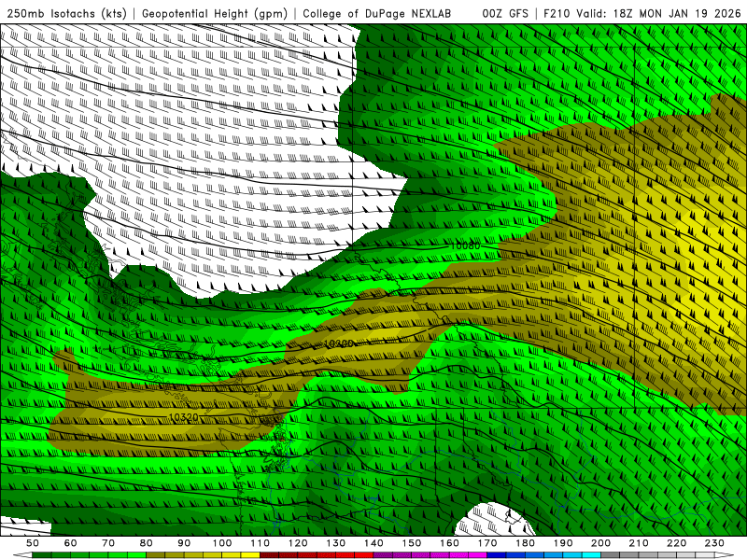Click the bright magenta swatch ending at 170
Screen dimensions: 747x560
click(477, 555)
